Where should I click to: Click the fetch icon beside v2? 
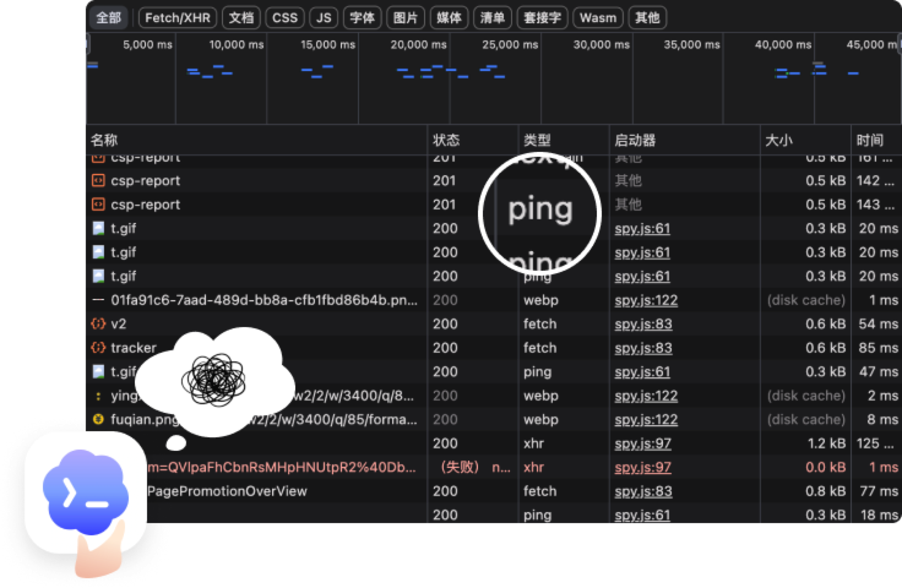(98, 324)
